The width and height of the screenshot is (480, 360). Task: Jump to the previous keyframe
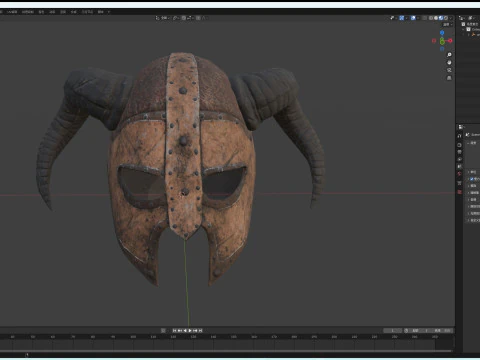(180, 331)
